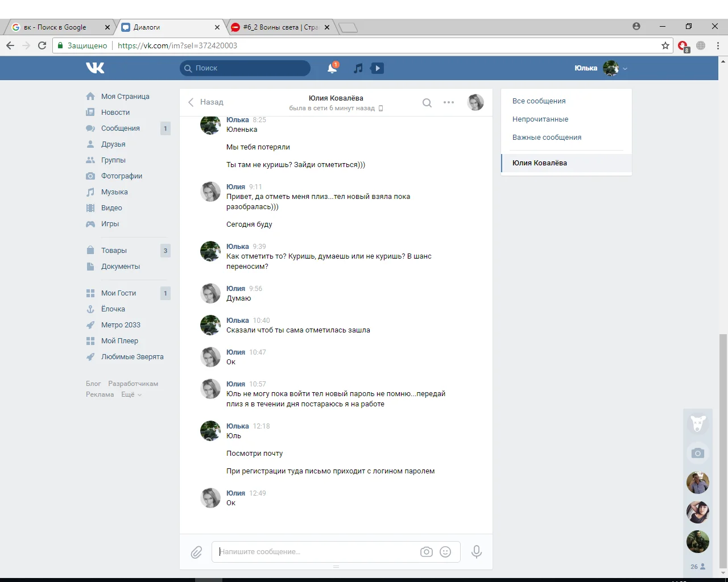728x582 pixels.
Task: Open chat search with the magnifier icon
Action: coord(427,103)
